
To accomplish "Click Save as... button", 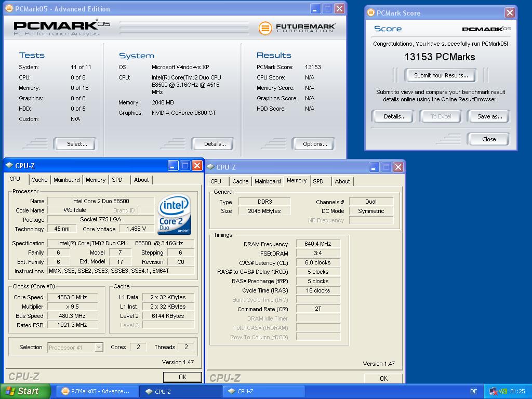I will click(488, 116).
